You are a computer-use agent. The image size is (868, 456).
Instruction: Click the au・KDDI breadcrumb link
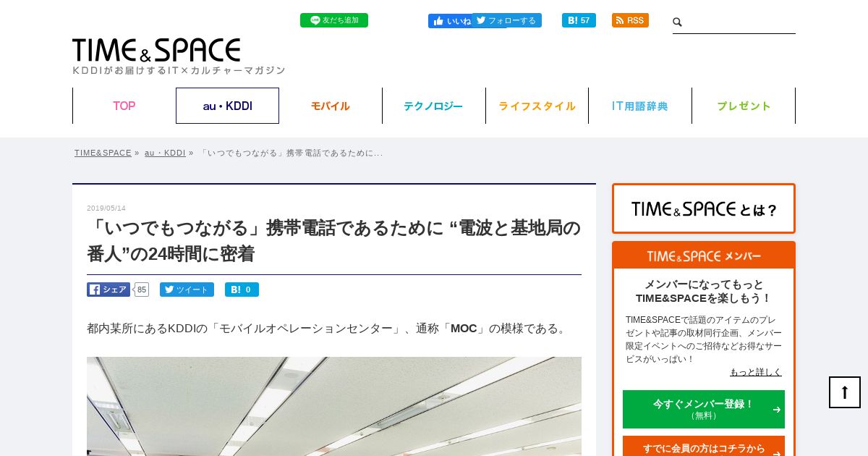pyautogui.click(x=165, y=153)
